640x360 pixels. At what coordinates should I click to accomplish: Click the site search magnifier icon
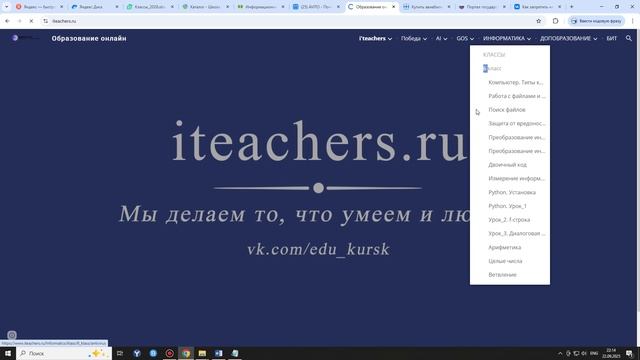pyautogui.click(x=629, y=38)
